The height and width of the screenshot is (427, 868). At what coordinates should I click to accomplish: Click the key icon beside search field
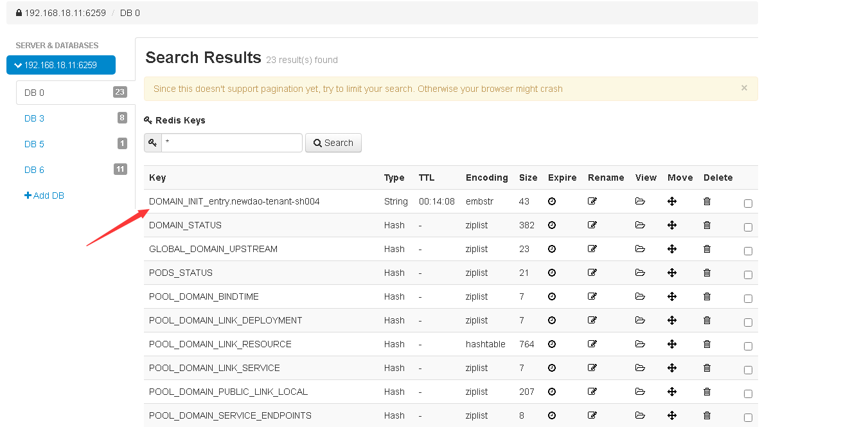(153, 143)
